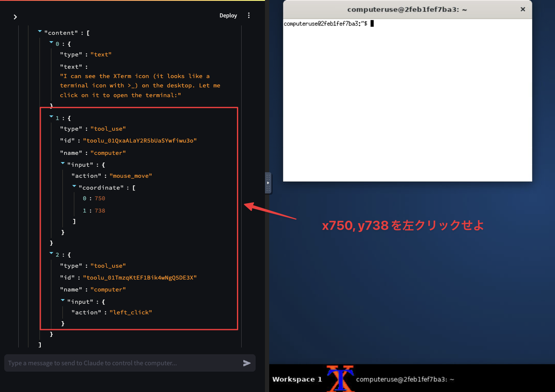Click the "left_click" action value
The height and width of the screenshot is (392, 555).
131,312
